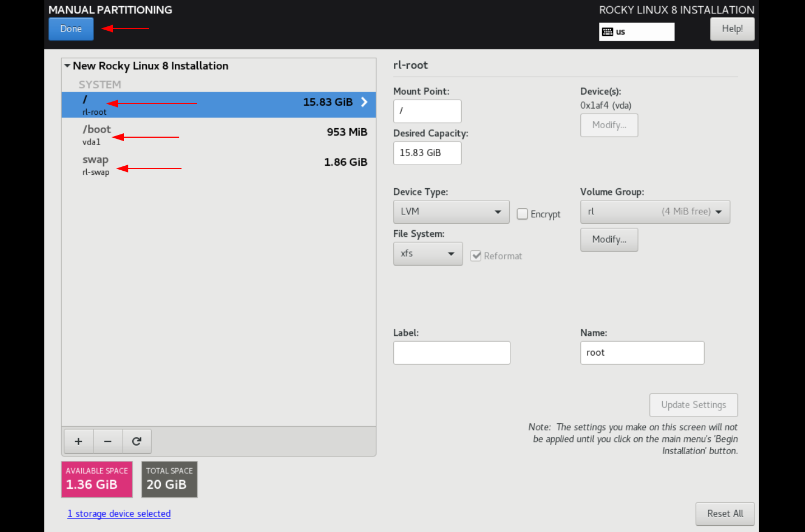Click the SYSTEM section label
This screenshot has width=805, height=532.
(100, 85)
